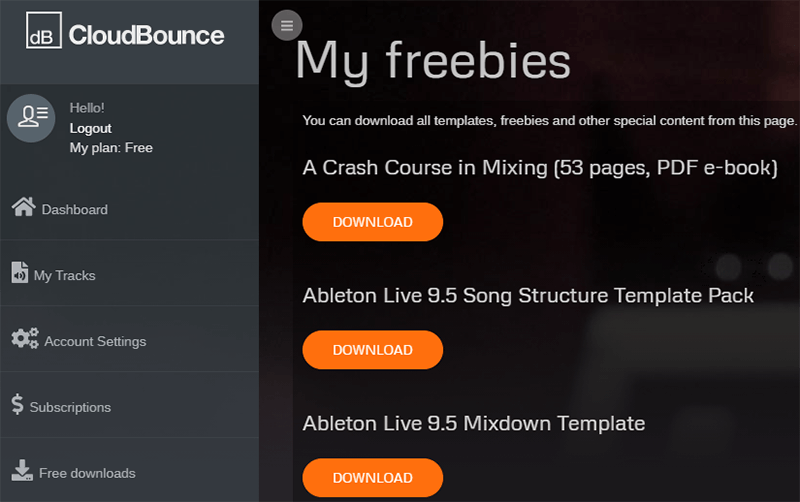Log out via the Logout link
Screen dimensions: 800x502
pos(90,128)
